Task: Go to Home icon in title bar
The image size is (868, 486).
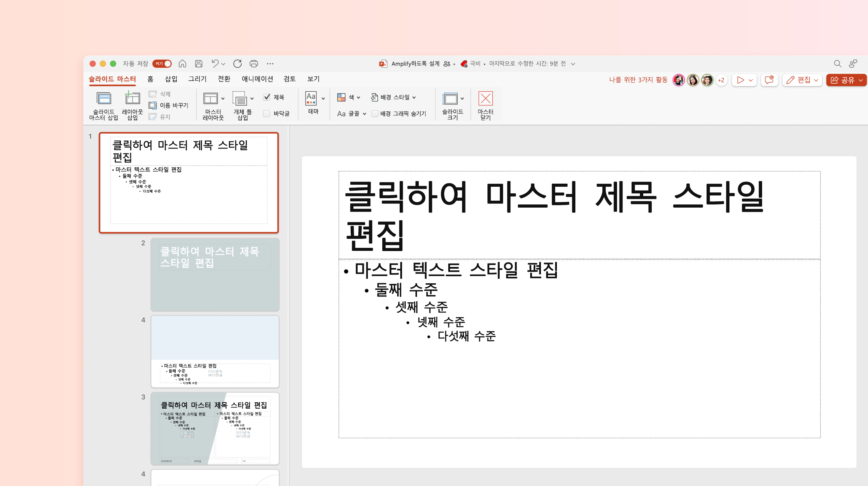Action: [x=182, y=64]
